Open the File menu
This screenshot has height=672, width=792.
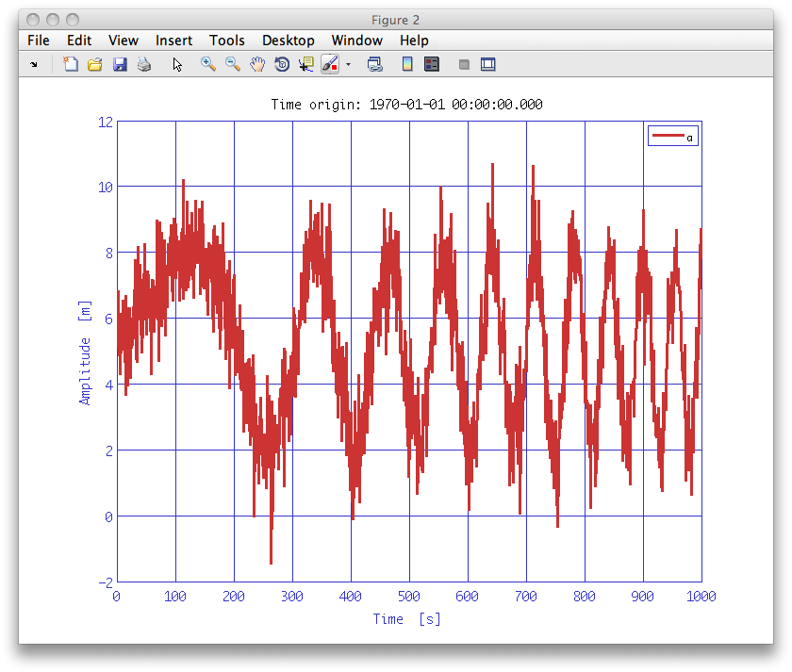(39, 41)
